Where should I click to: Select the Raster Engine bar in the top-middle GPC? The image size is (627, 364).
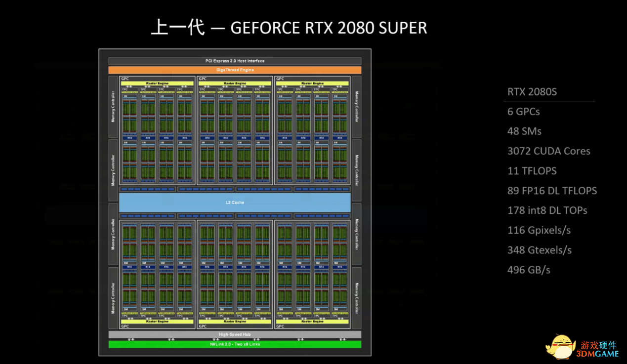tap(235, 83)
